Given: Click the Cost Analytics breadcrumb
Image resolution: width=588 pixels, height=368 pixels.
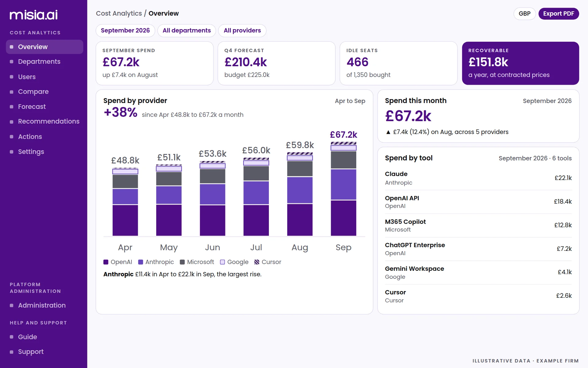Looking at the screenshot, I should (x=119, y=13).
